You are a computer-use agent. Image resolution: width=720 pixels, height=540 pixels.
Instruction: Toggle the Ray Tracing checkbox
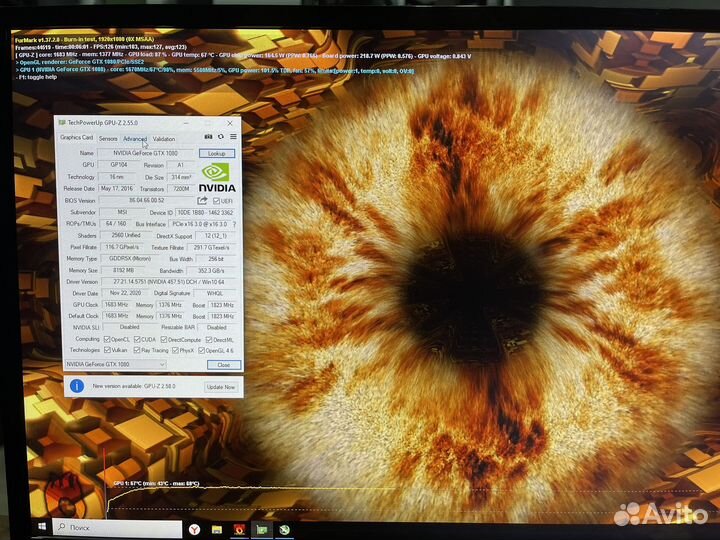(x=136, y=350)
